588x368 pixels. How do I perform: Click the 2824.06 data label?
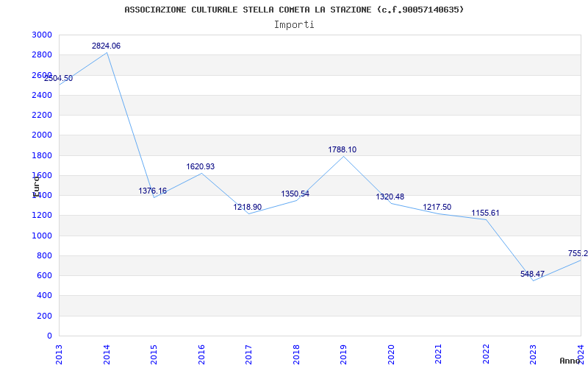(x=106, y=46)
